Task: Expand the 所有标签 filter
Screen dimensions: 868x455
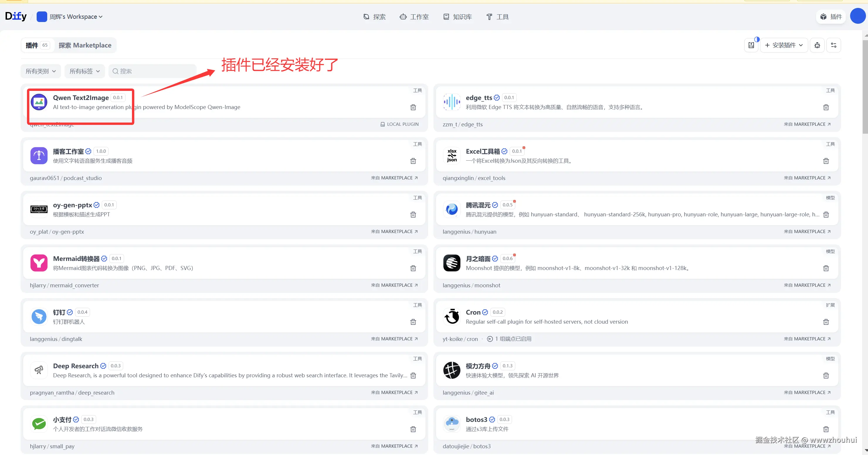Action: pyautogui.click(x=84, y=71)
